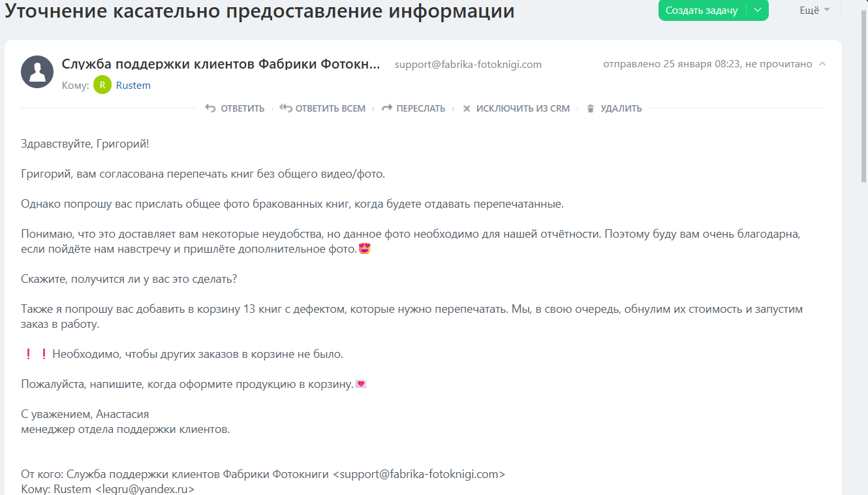Open the 'Rustem' recipient link
Viewport: 868px width, 495px height.
[133, 86]
